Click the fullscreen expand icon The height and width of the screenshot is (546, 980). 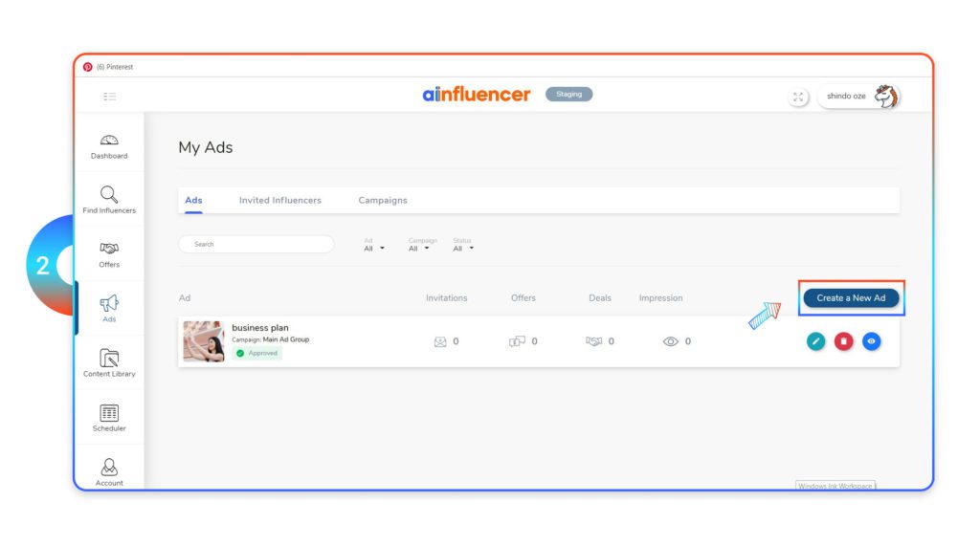(798, 97)
